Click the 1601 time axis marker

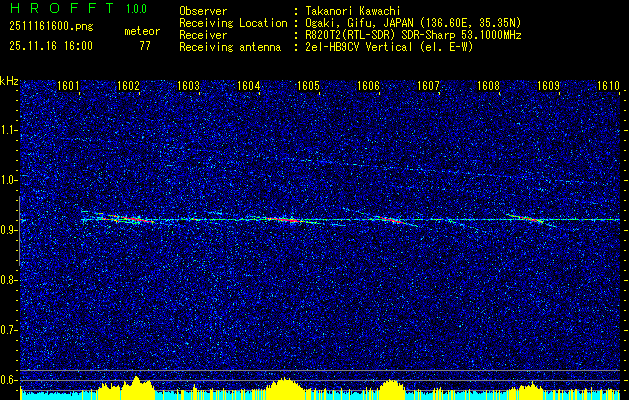[68, 85]
